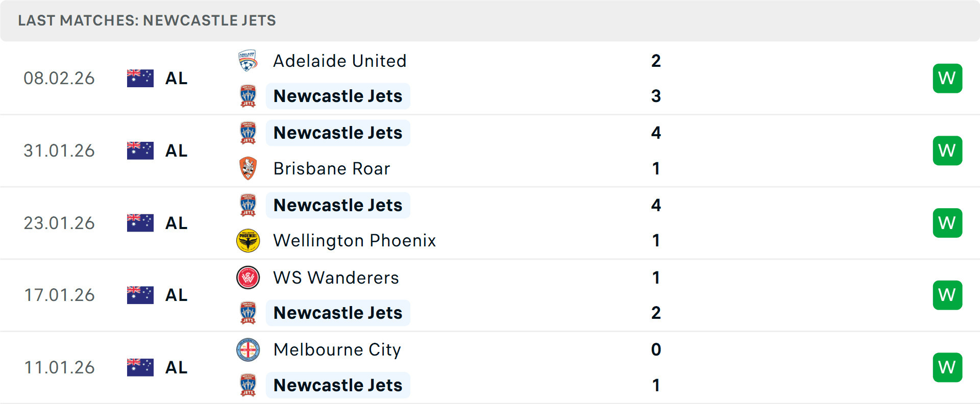Select the 31.01.26 fixture row date
Viewport: 980px width, 404px height.
[x=59, y=150]
